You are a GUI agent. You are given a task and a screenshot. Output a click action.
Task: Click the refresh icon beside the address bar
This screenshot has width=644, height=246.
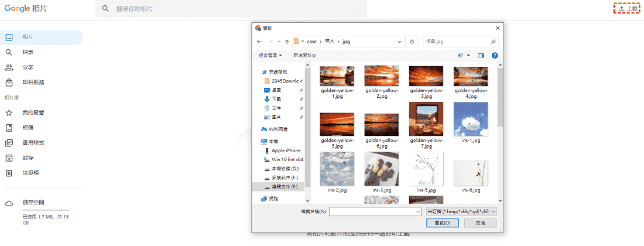click(x=412, y=42)
